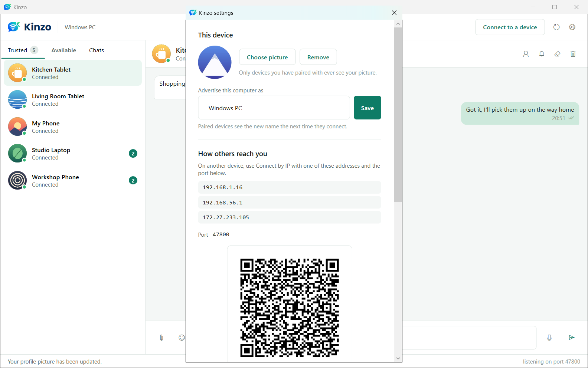This screenshot has height=368, width=588.
Task: Click the IP address 192.168.1.16
Action: [290, 187]
